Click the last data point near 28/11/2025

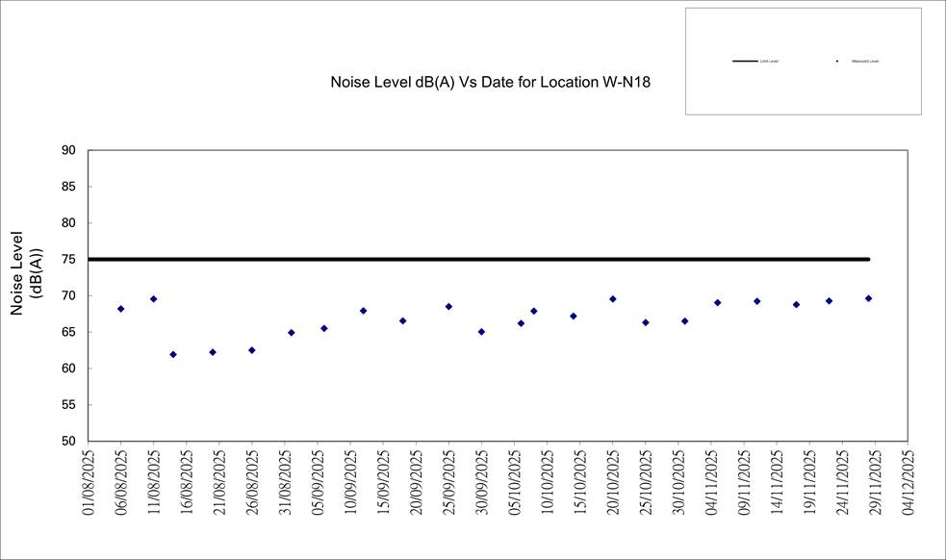click(x=868, y=298)
